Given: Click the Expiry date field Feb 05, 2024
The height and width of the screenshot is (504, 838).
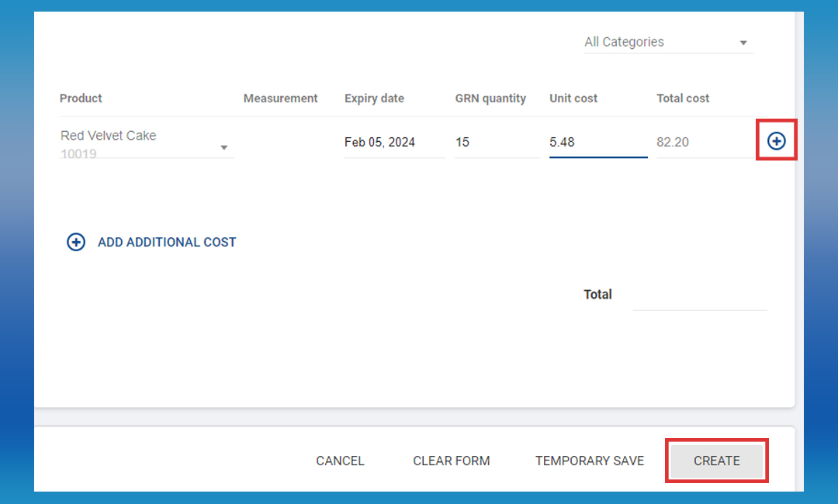Looking at the screenshot, I should click(394, 143).
